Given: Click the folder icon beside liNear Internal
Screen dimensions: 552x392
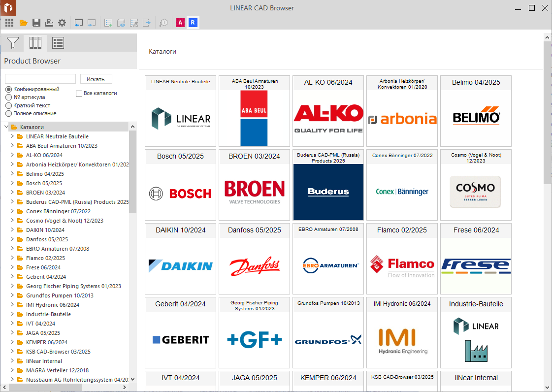Looking at the screenshot, I should pos(20,360).
